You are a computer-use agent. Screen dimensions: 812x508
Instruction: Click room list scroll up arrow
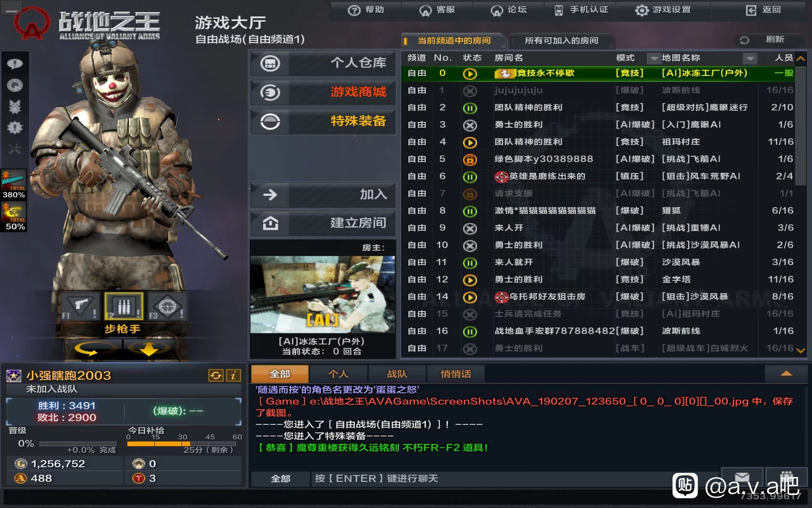(x=801, y=59)
